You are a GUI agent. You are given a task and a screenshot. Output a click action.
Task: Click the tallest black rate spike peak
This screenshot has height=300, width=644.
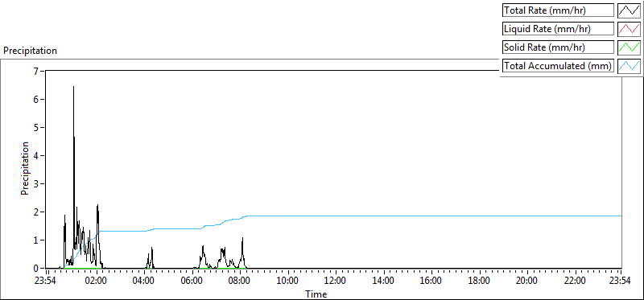click(73, 87)
